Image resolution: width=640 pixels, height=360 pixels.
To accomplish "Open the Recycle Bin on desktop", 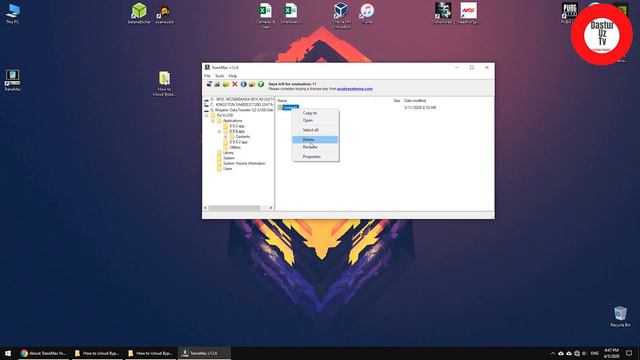I will coord(620,317).
